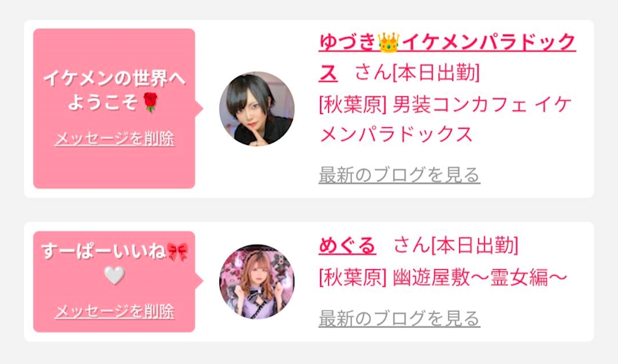
Task: Select the イケメンの世界へようこそ message bubble text
Action: click(x=114, y=90)
